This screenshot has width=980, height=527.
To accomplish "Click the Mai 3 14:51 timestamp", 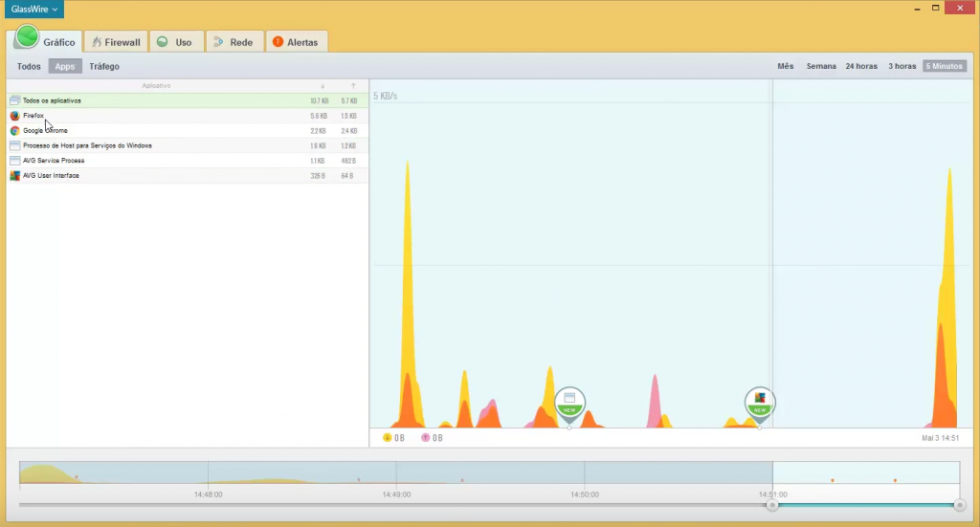I will pyautogui.click(x=940, y=438).
